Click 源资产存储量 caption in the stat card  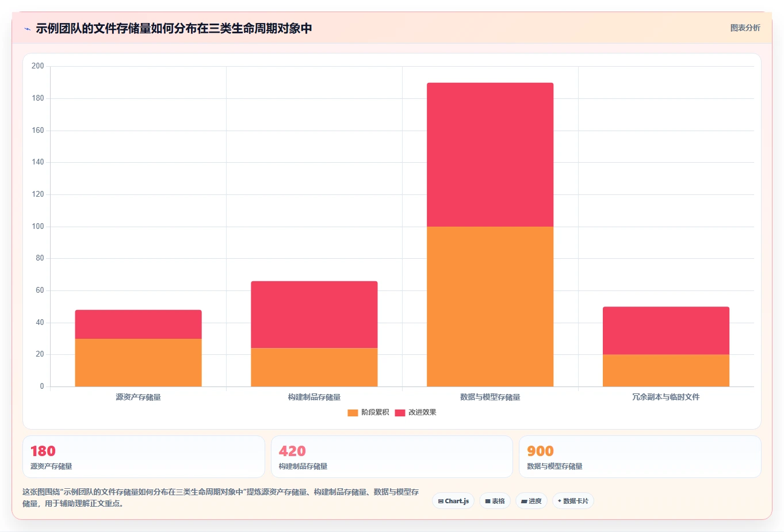(x=51, y=466)
